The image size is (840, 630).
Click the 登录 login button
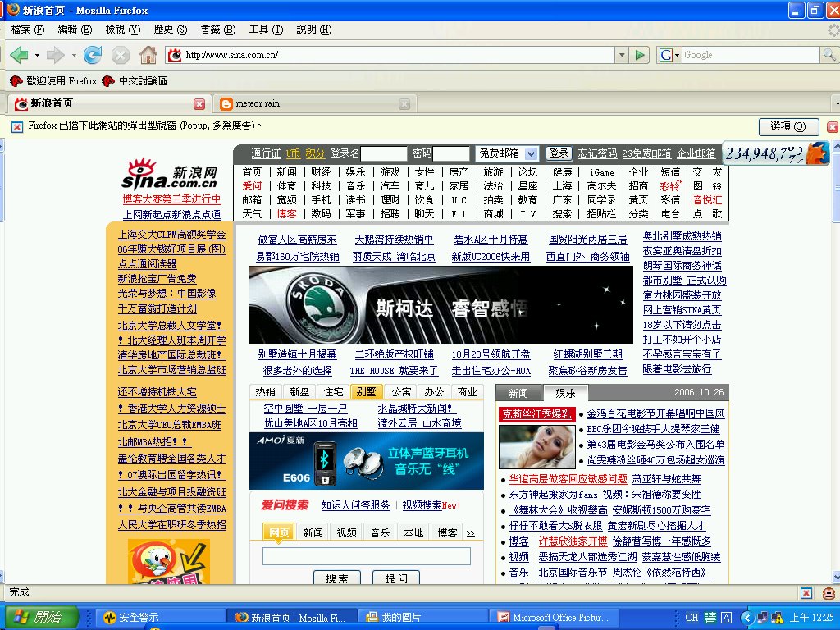pyautogui.click(x=559, y=153)
